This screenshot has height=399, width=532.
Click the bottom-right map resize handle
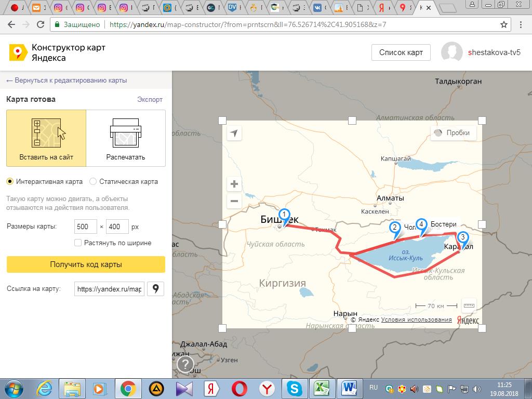482,328
